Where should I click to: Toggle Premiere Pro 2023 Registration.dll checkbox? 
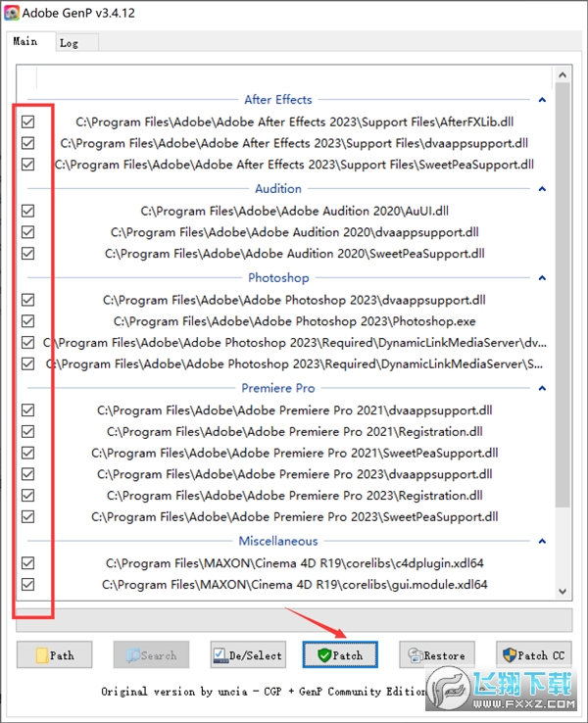point(28,495)
